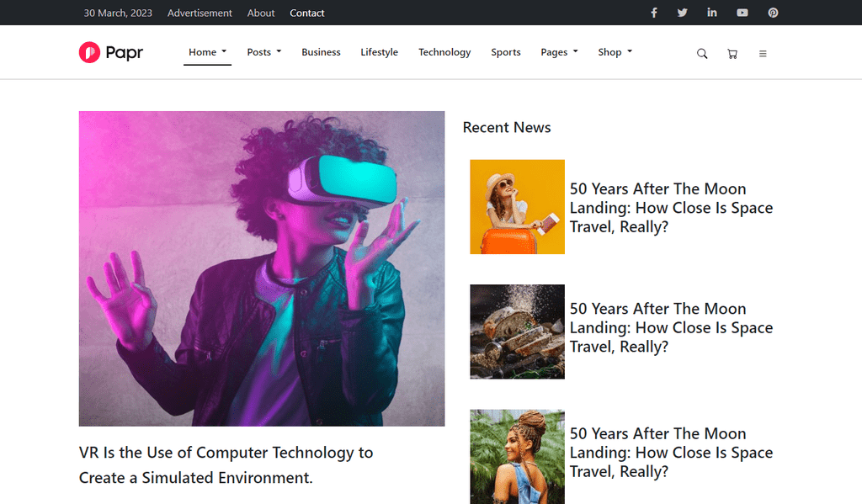
Task: Open the YouTube social icon
Action: 742,13
